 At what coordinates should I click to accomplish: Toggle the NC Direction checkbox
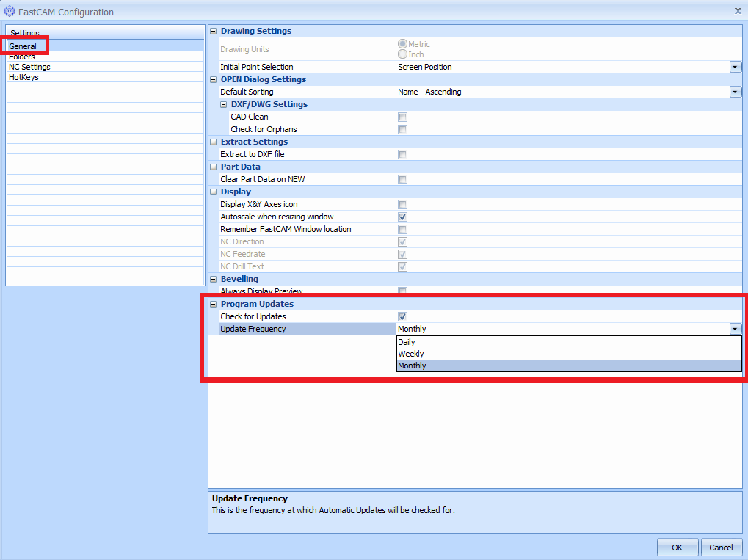pos(402,242)
